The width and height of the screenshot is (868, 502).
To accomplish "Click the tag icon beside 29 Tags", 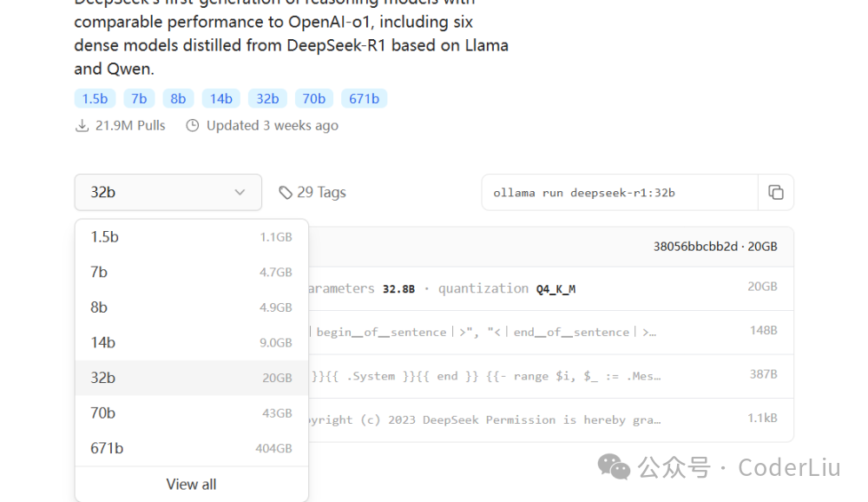I will click(x=285, y=193).
